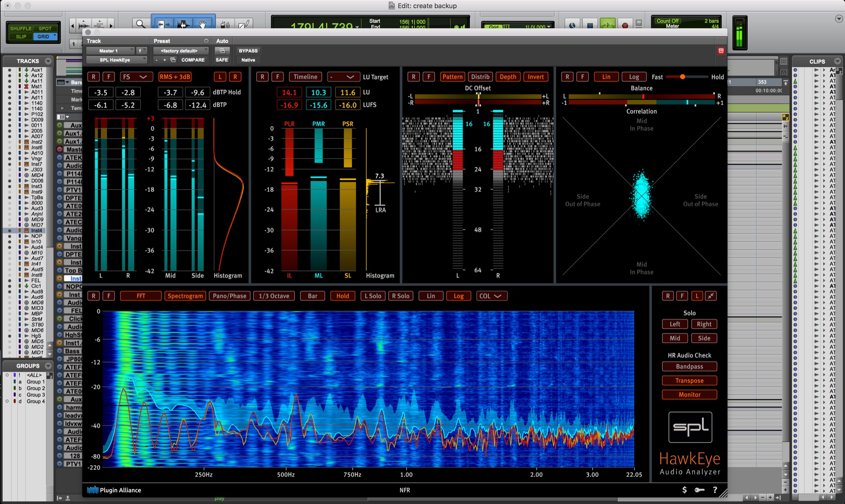
Task: Open the factory default preset dropdown
Action: coord(181,51)
